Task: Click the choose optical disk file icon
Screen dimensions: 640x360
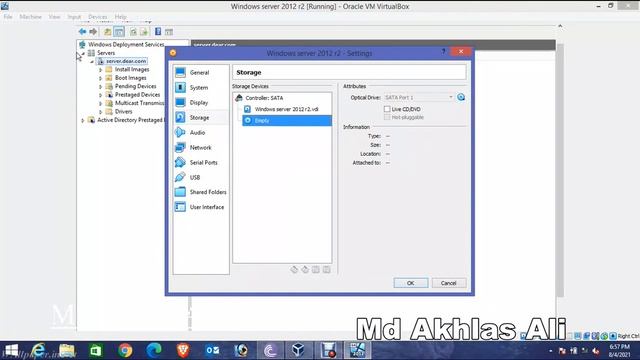Action: (461, 97)
